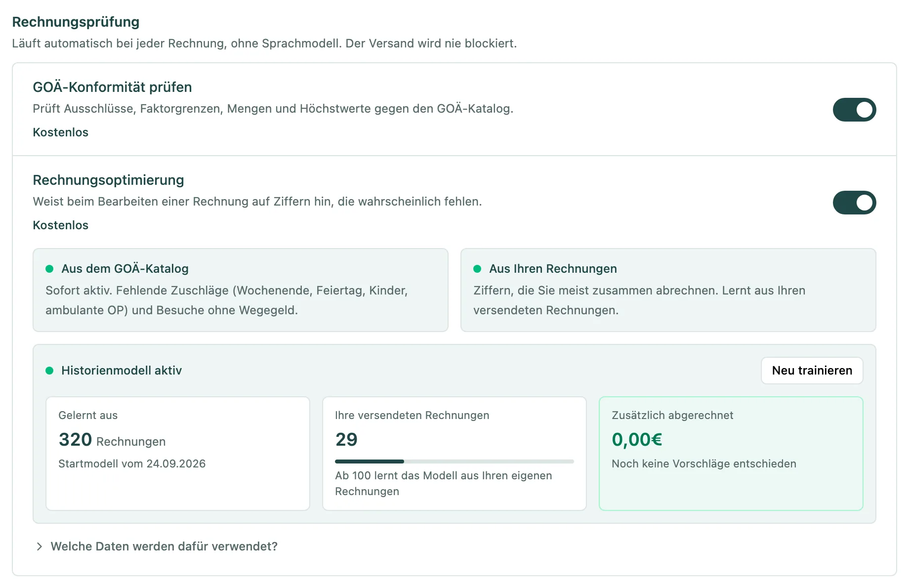Click 'Kostenlos' under Rechnungsoptimierung
The width and height of the screenshot is (909, 588).
[60, 225]
